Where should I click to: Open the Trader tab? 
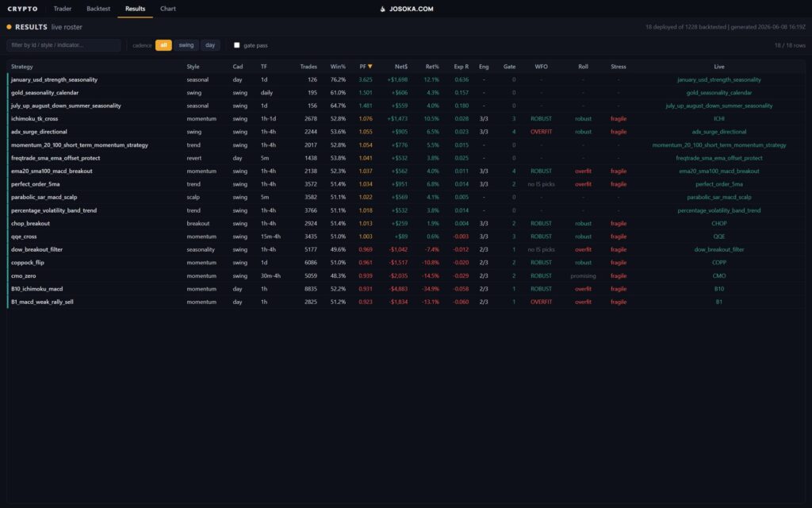(62, 9)
